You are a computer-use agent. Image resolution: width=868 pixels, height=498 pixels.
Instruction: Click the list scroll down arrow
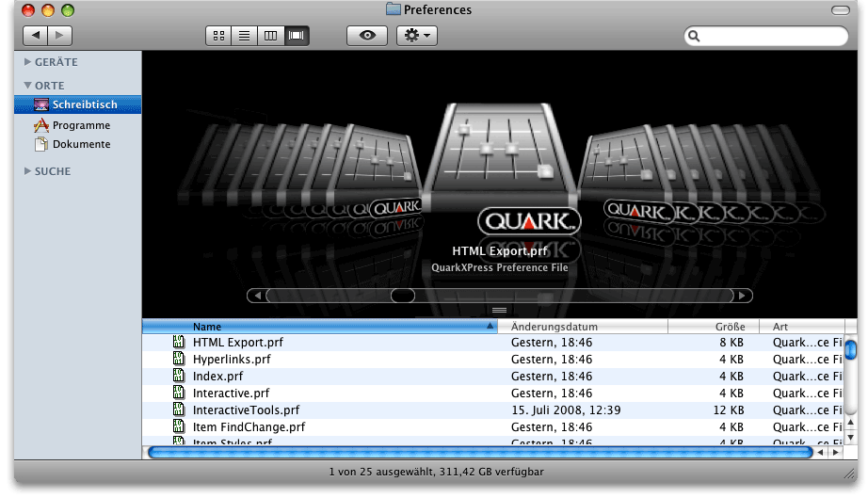tap(851, 437)
